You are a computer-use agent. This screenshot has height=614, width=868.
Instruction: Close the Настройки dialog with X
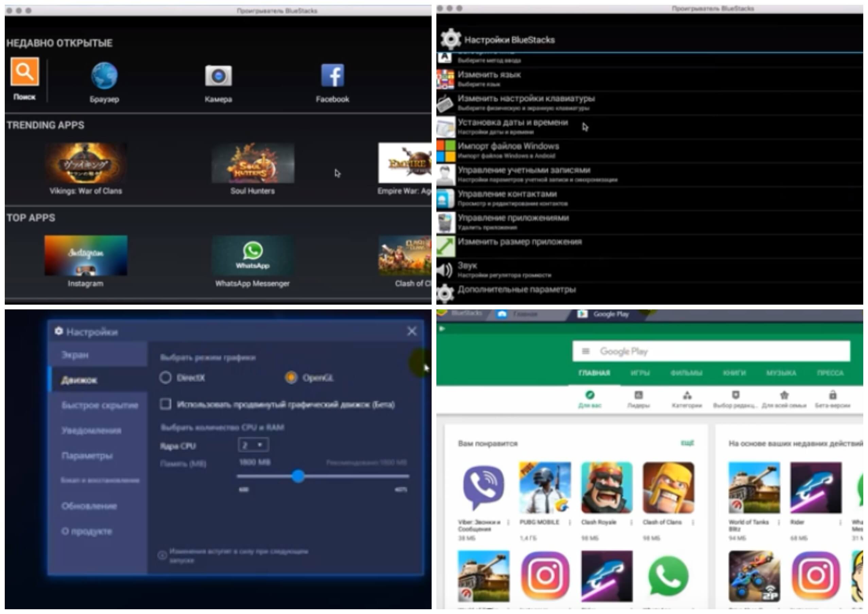point(412,331)
